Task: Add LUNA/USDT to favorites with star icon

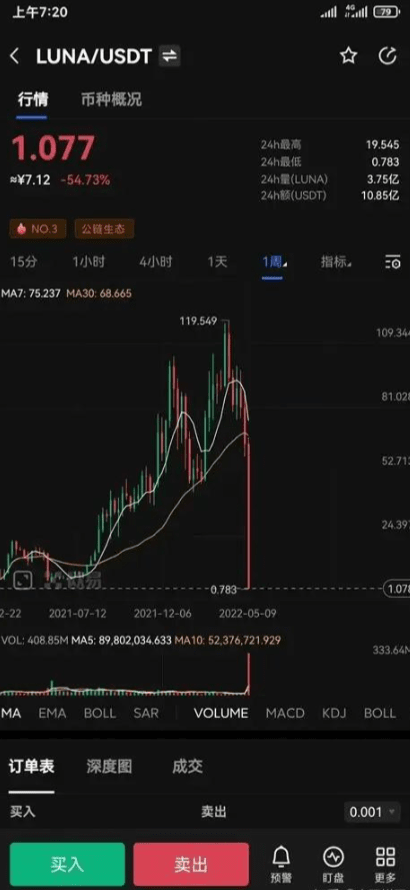Action: (348, 56)
